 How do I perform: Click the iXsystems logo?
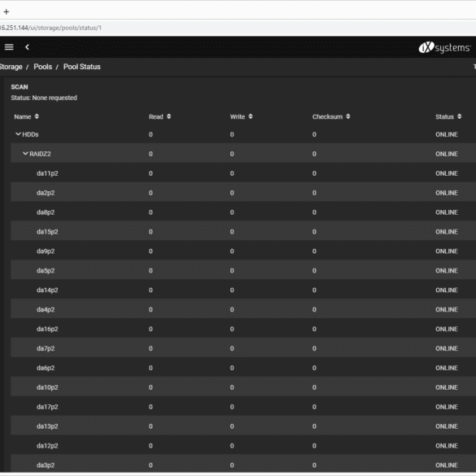445,48
